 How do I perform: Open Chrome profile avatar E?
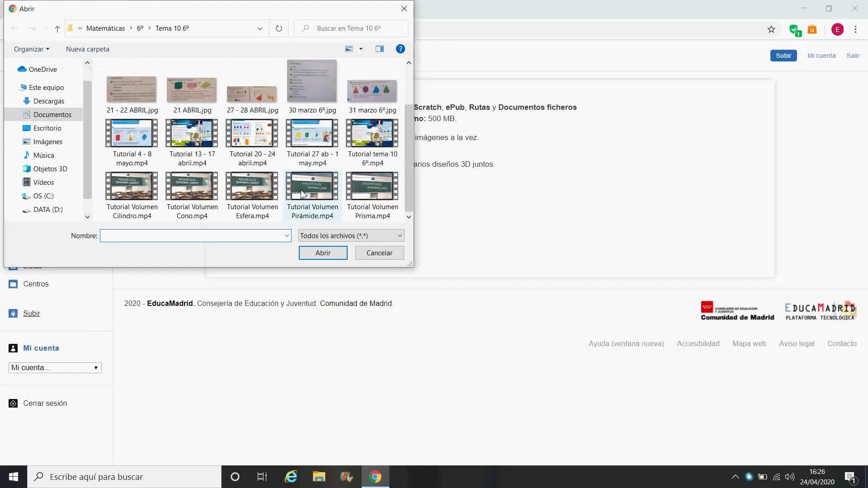(x=837, y=29)
